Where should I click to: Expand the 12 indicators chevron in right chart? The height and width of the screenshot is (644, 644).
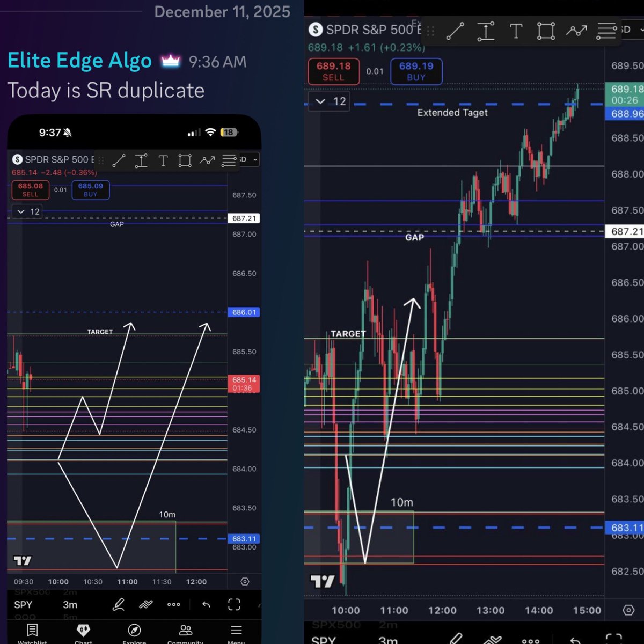[x=320, y=101]
